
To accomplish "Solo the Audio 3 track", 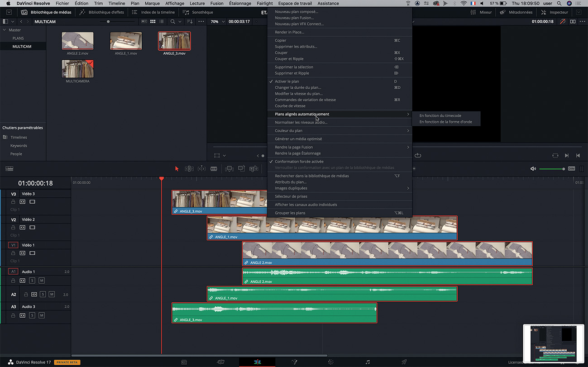I will (x=32, y=315).
